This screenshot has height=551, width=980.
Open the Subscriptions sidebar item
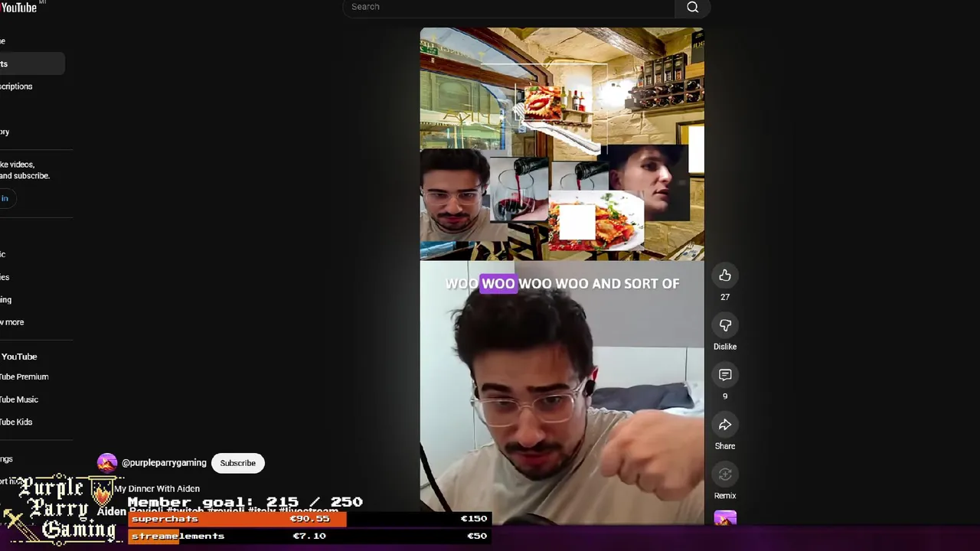[x=16, y=86]
